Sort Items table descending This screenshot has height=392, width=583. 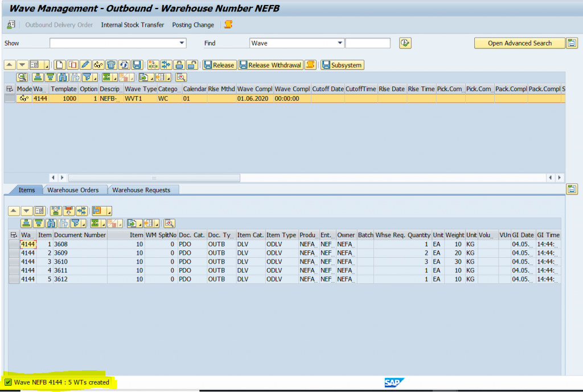click(39, 224)
